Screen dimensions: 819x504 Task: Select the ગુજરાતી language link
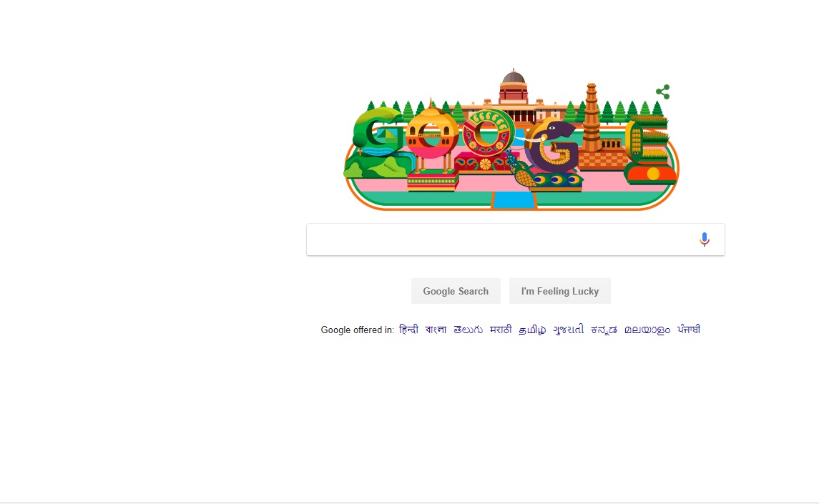pyautogui.click(x=568, y=330)
